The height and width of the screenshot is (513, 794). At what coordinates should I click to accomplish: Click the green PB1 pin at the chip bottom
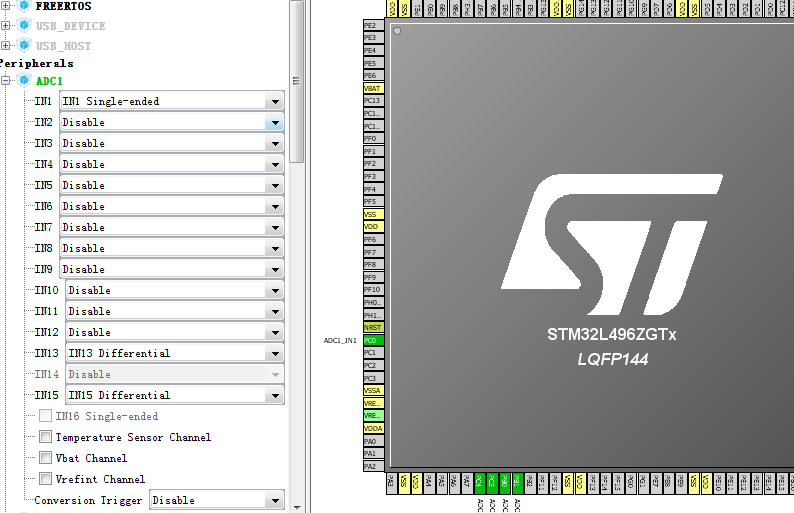coord(517,484)
